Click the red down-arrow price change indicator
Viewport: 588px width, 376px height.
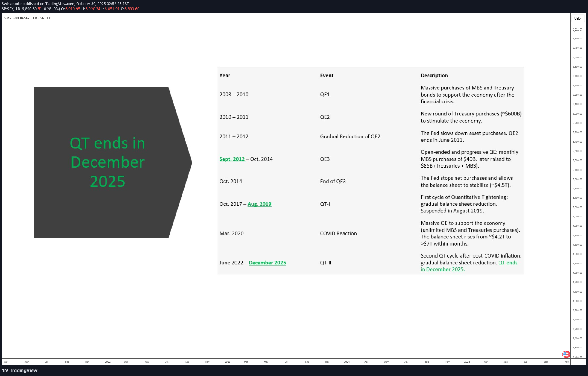click(x=39, y=9)
